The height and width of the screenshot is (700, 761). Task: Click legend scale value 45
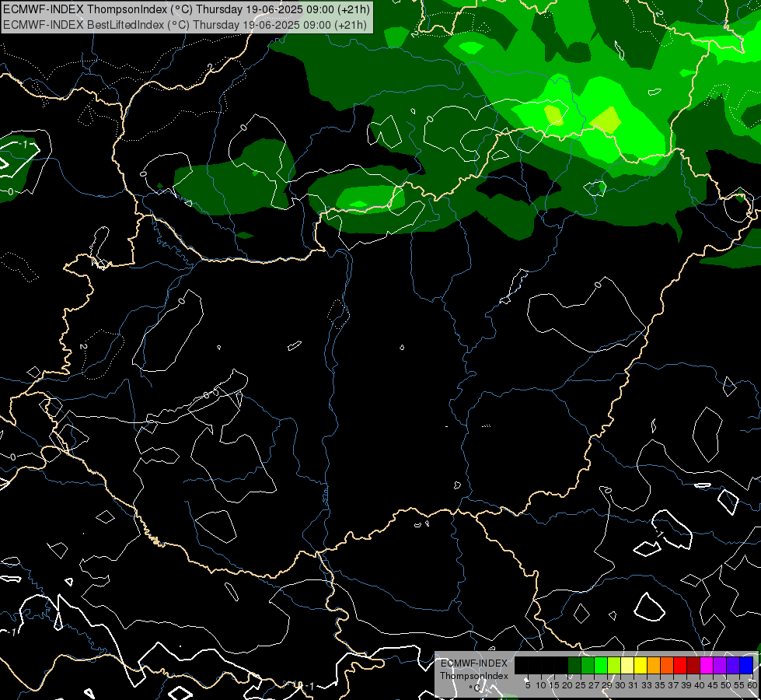[713, 685]
